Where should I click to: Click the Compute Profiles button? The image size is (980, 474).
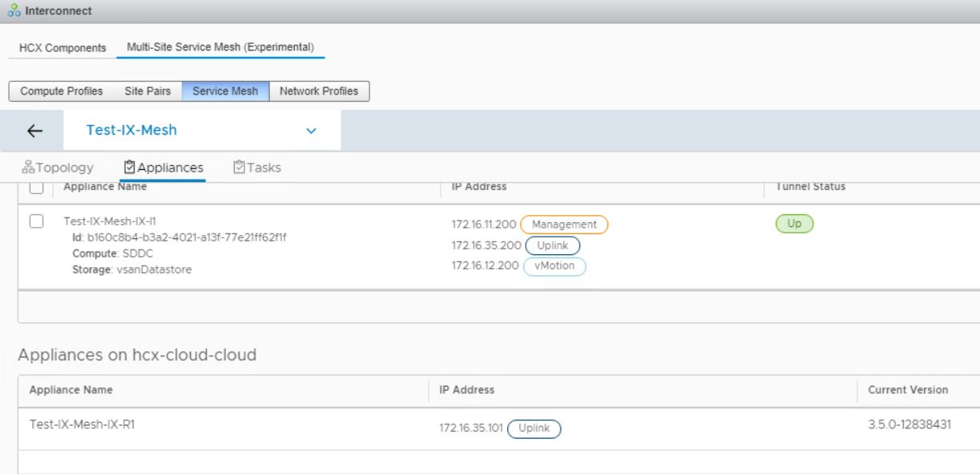coord(62,91)
